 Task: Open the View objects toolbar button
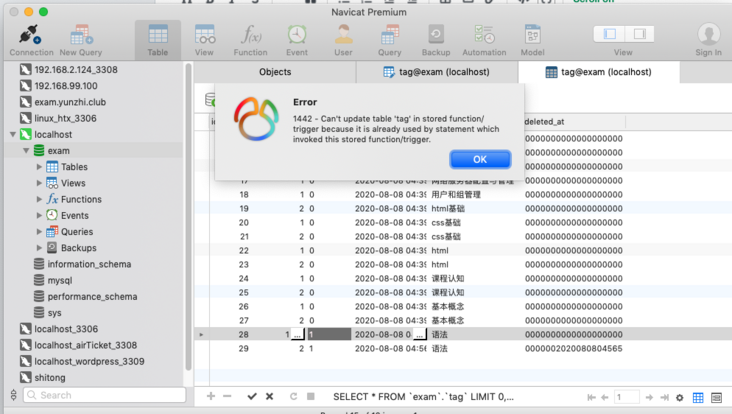coord(204,41)
